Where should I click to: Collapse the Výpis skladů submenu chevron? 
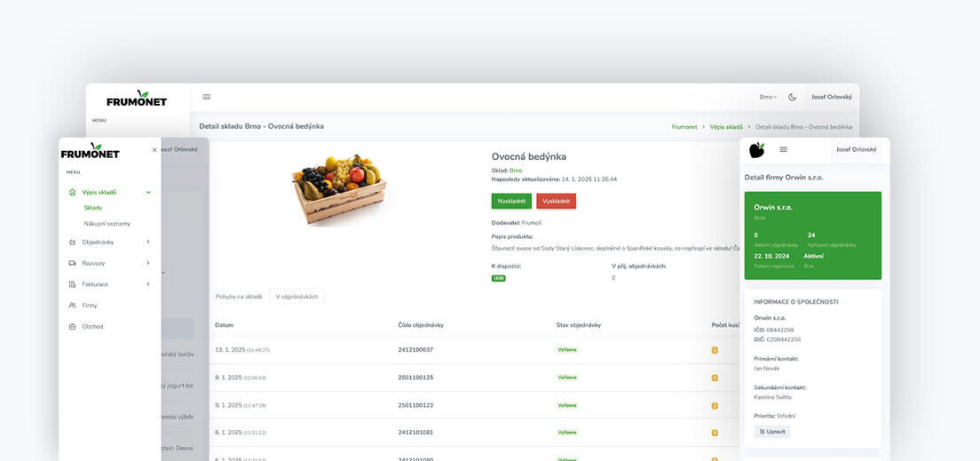click(148, 192)
